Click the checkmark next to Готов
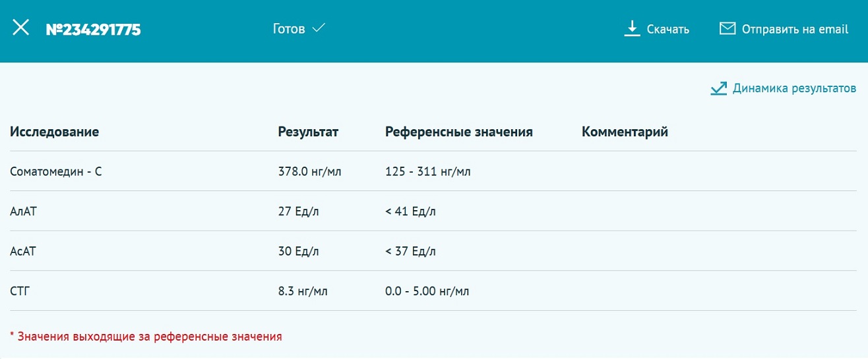The width and height of the screenshot is (868, 359). click(x=319, y=28)
